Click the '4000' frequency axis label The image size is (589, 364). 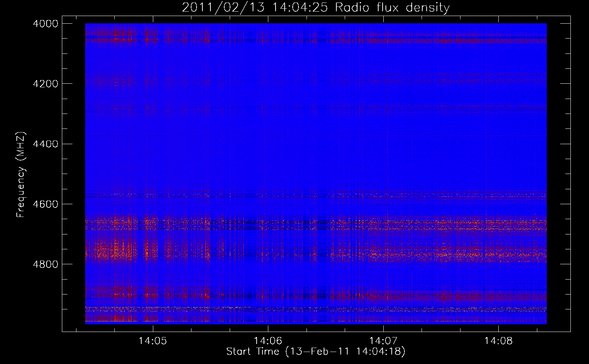tap(46, 24)
